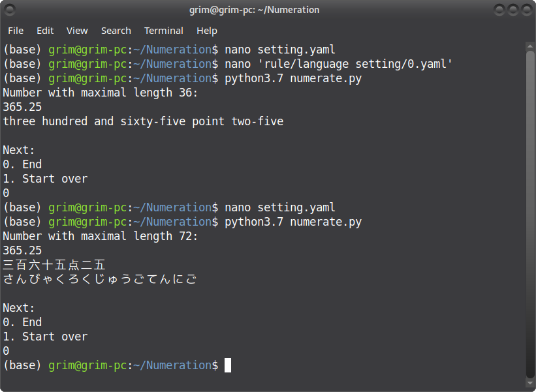Click the rightmost title bar window button

point(527,10)
